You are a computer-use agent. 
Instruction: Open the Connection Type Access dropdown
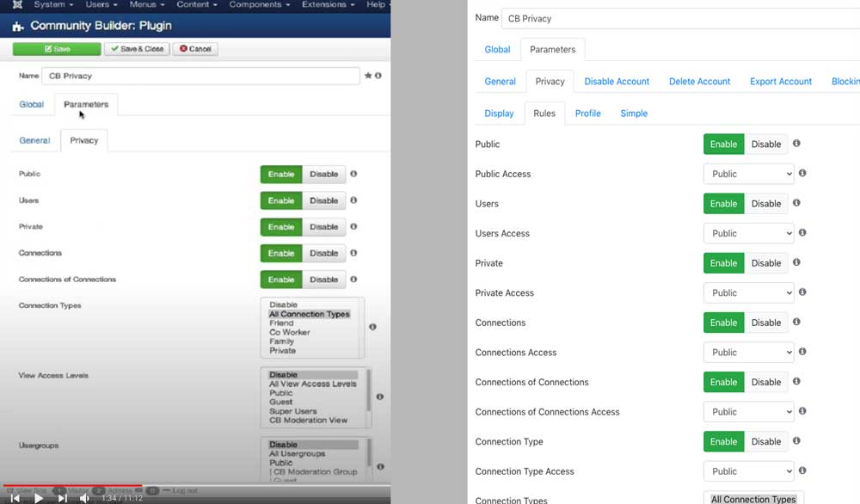pyautogui.click(x=749, y=471)
